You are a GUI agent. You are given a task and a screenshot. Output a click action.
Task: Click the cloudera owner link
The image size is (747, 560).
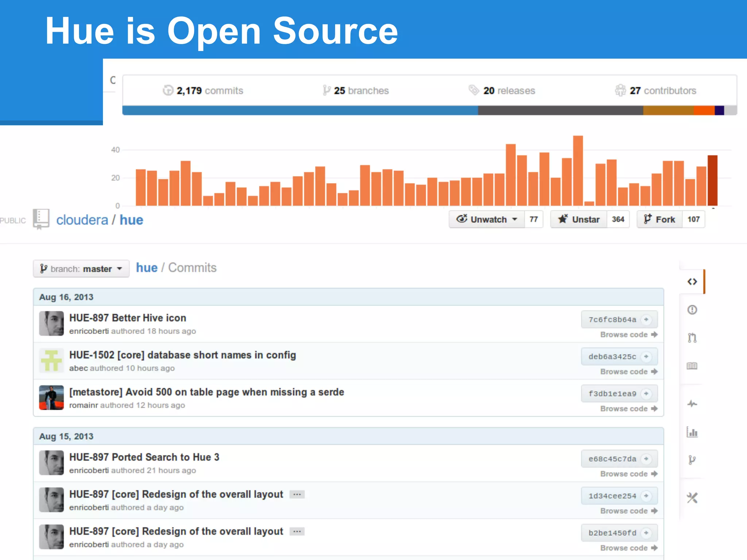82,220
